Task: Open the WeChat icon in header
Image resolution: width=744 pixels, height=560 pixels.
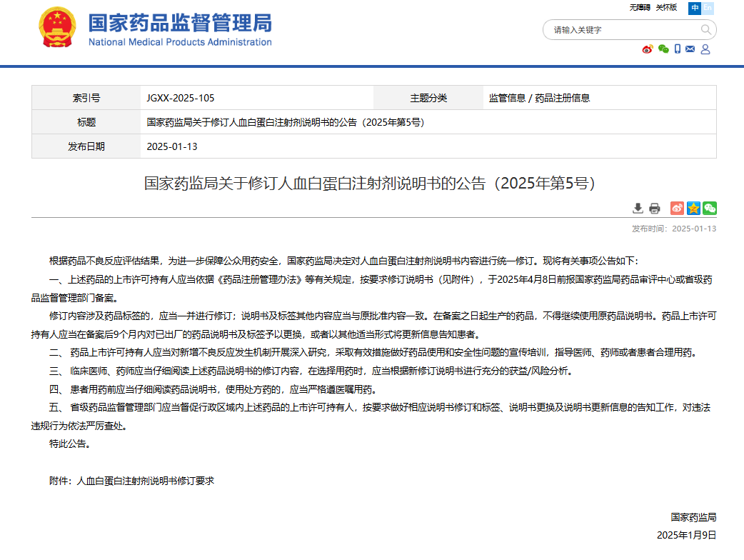Action: 663,49
